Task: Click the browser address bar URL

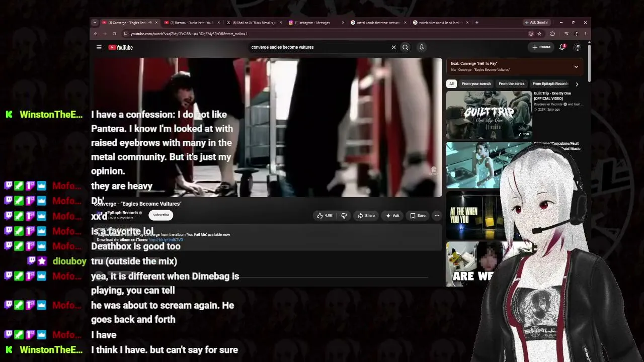Action: 189,34
